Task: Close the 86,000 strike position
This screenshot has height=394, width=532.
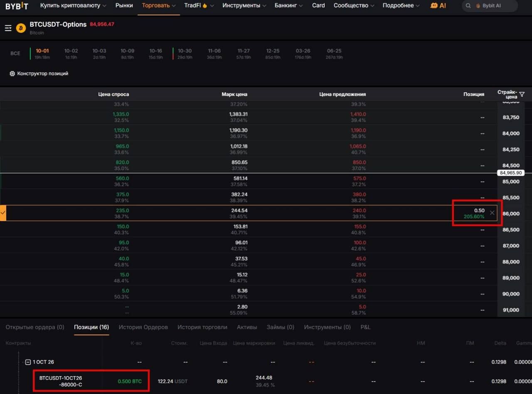Action: pos(492,213)
